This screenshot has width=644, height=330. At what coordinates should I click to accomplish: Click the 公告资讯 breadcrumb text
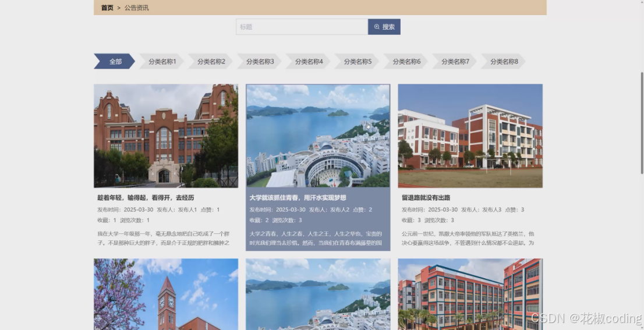tap(137, 8)
